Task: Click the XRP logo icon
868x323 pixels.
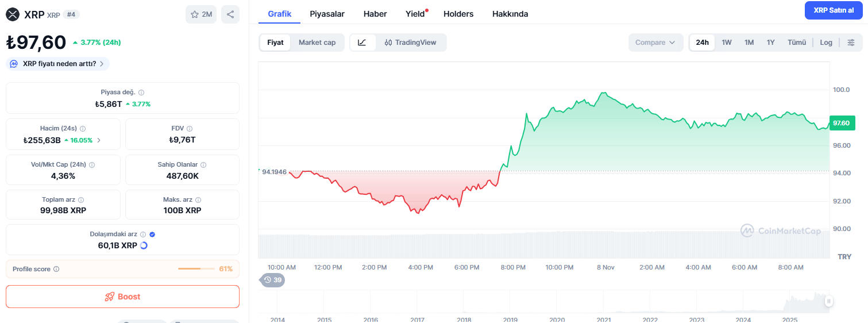Action: coord(13,14)
